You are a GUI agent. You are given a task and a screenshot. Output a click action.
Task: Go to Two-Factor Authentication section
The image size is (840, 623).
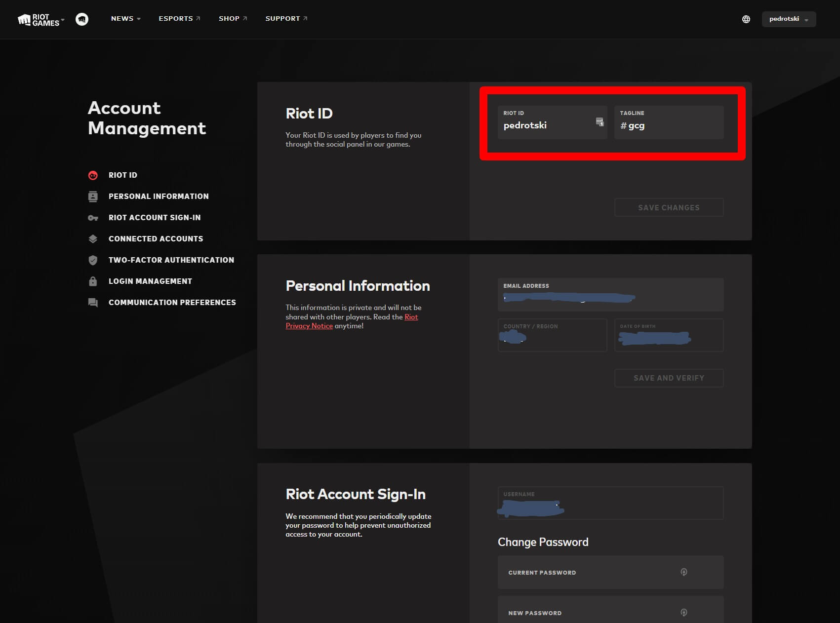click(x=171, y=260)
